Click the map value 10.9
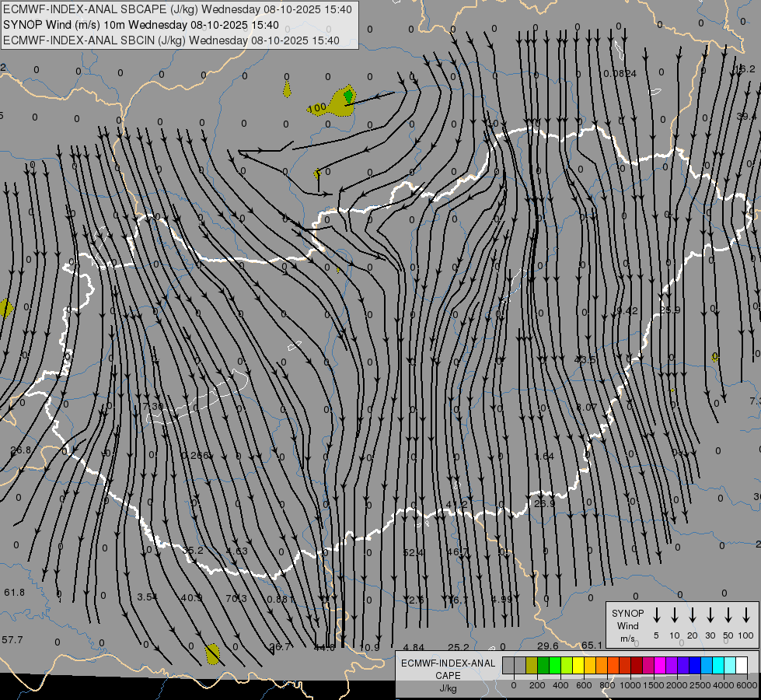Viewport: 761px width, 700px height. 369,647
